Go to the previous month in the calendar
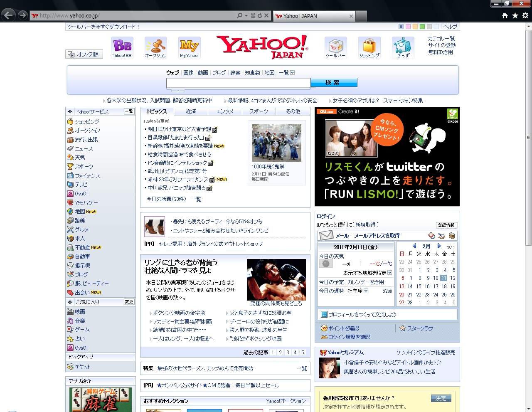The height and width of the screenshot is (412, 532). pyautogui.click(x=414, y=246)
